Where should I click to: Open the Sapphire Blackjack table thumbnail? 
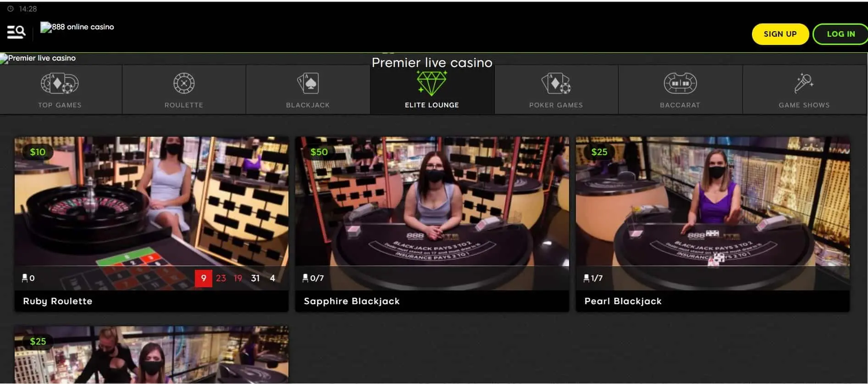(x=432, y=213)
